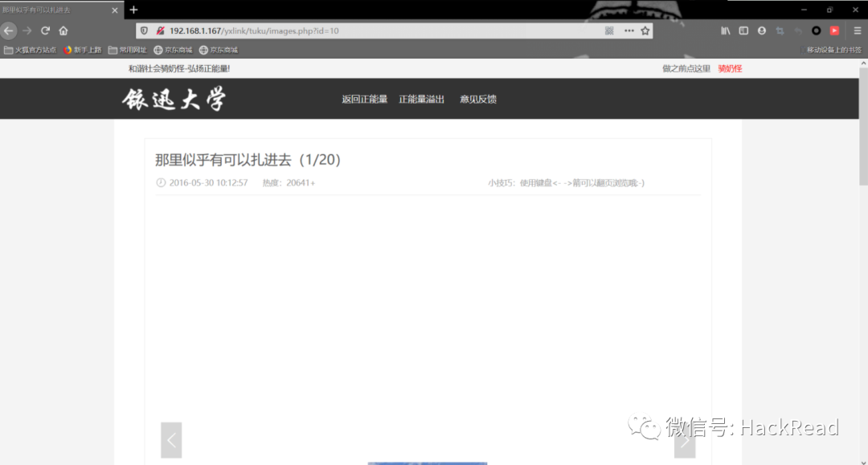
Task: Toggle the sidebar view icon
Action: point(743,31)
